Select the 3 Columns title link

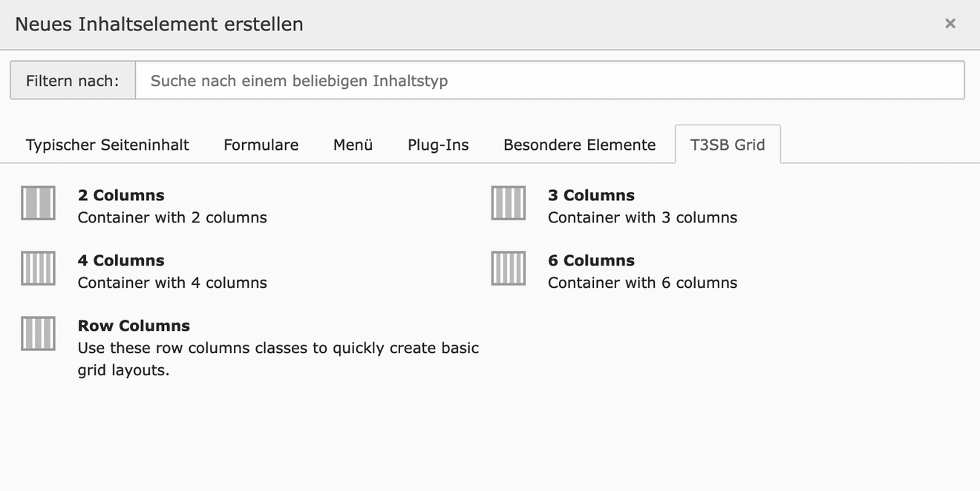[591, 195]
